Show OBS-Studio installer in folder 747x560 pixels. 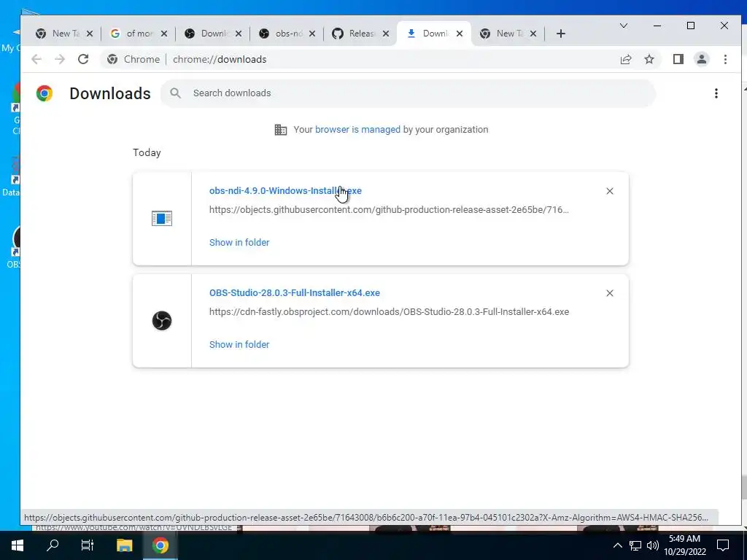pos(239,344)
